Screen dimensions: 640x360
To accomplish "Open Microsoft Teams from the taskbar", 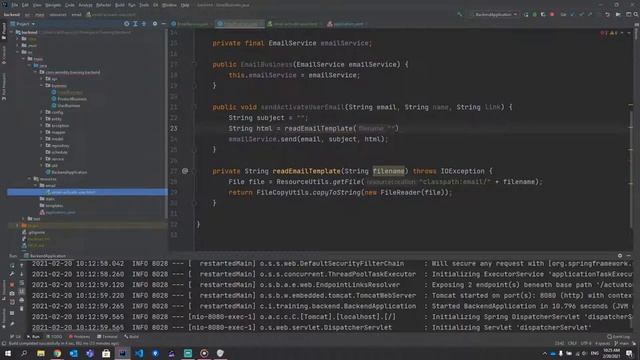I will 90,353.
